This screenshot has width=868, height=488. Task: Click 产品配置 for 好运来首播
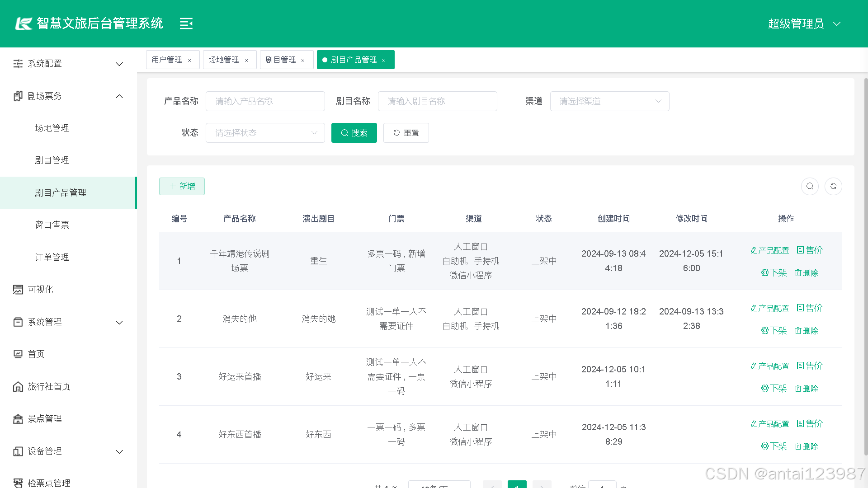[770, 366]
